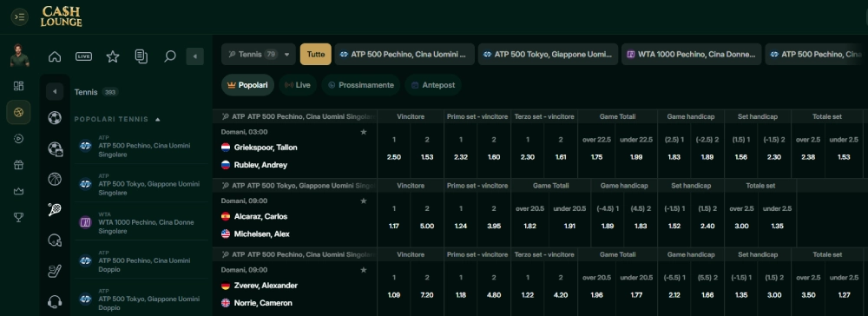Select Griekspoor third set winner odds 2.30
This screenshot has height=316, width=868.
(528, 150)
